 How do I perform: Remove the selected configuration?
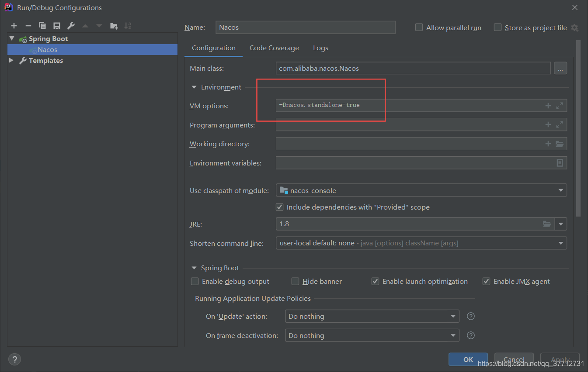click(x=28, y=26)
